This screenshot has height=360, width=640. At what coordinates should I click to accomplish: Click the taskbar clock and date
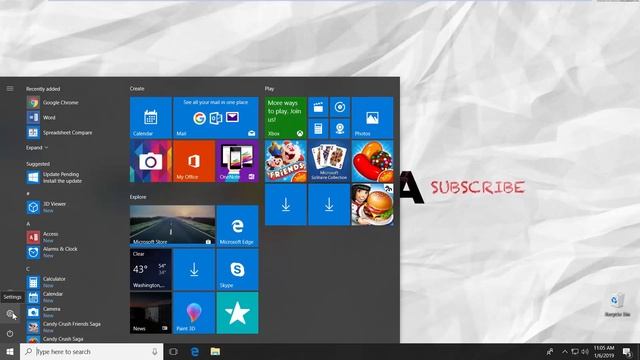(604, 351)
